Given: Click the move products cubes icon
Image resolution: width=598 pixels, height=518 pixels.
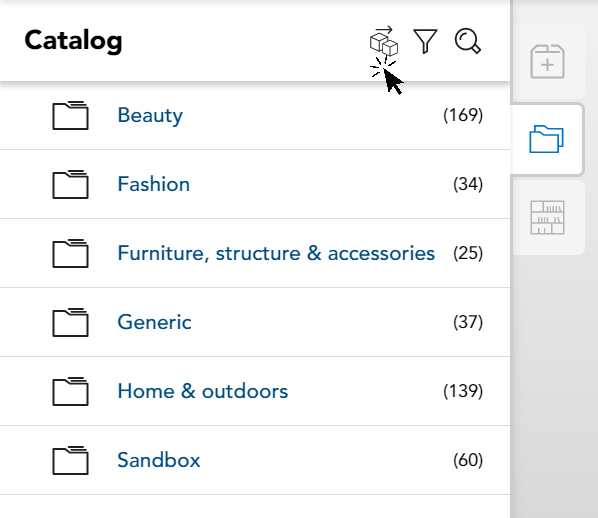Looking at the screenshot, I should pos(384,40).
